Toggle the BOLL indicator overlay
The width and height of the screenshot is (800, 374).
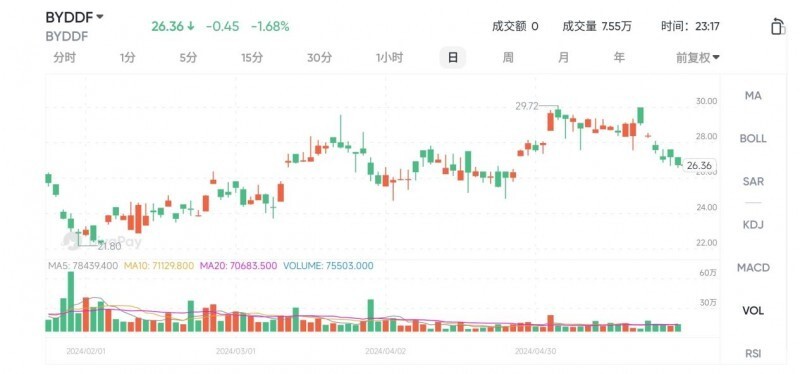coord(753,138)
